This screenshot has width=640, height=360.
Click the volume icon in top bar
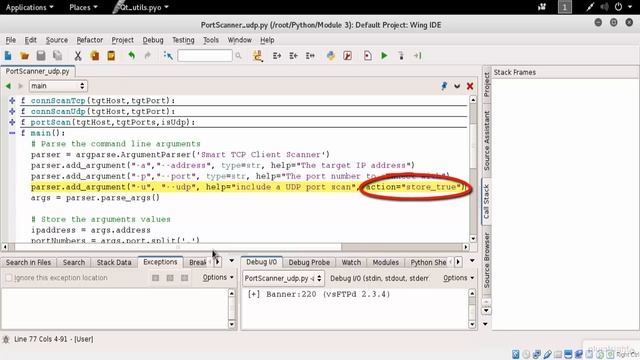[x=604, y=7]
